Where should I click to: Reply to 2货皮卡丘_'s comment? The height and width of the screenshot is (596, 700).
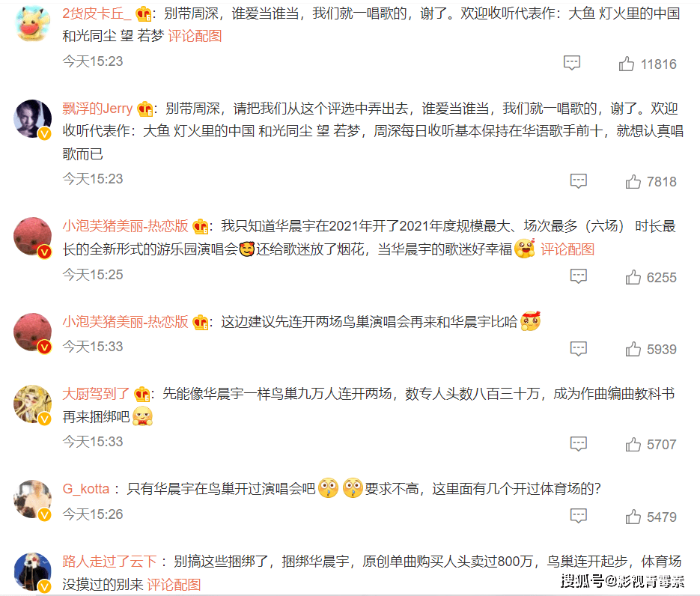tap(572, 63)
